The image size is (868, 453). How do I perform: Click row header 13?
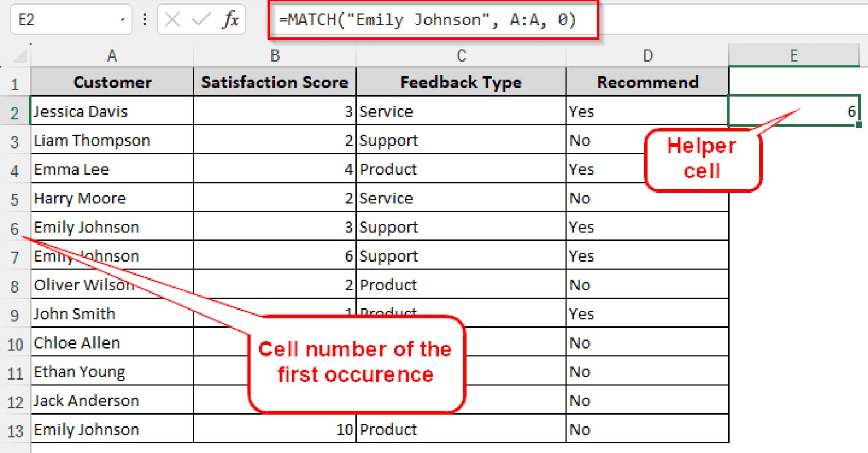click(x=15, y=429)
